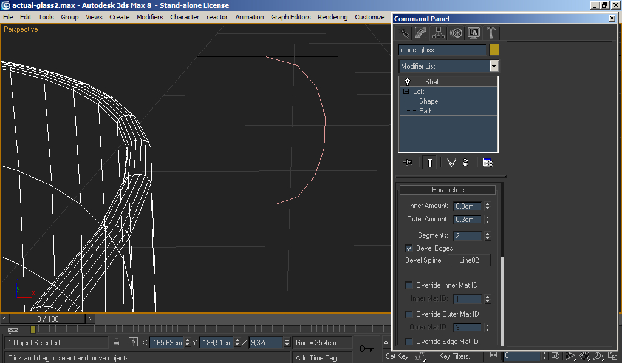Open Key Filters dialog

tap(456, 356)
